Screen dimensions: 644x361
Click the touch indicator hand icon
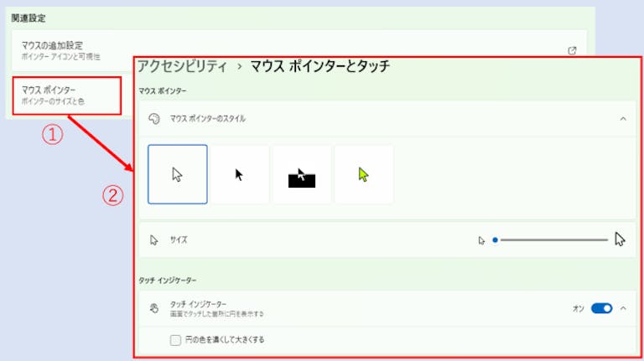154,308
